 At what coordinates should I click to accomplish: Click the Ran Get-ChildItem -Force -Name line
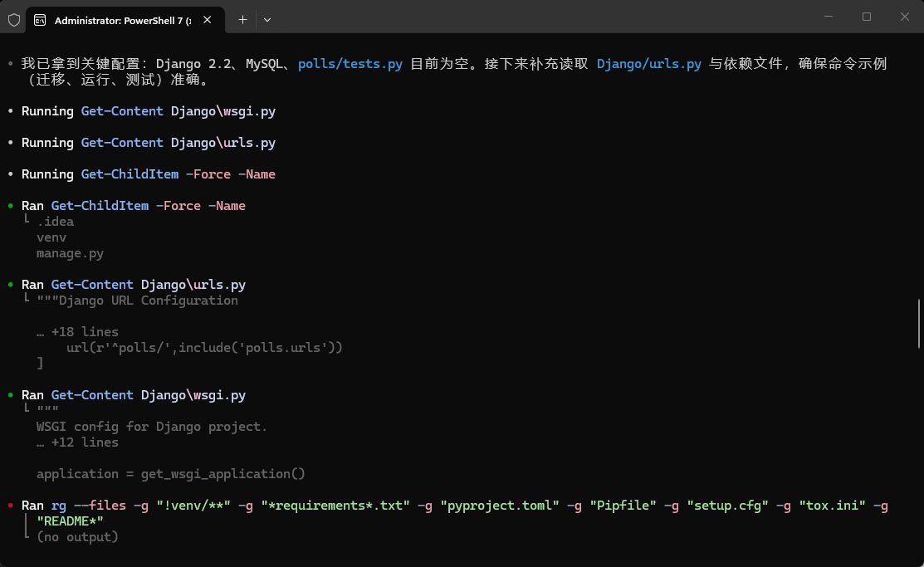pos(133,206)
